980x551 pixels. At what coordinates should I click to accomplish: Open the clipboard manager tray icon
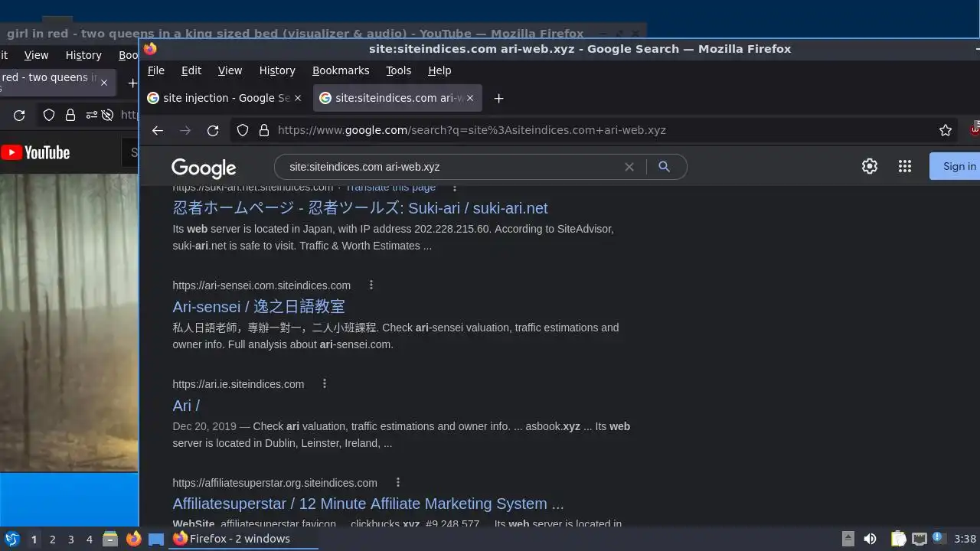[x=898, y=539]
